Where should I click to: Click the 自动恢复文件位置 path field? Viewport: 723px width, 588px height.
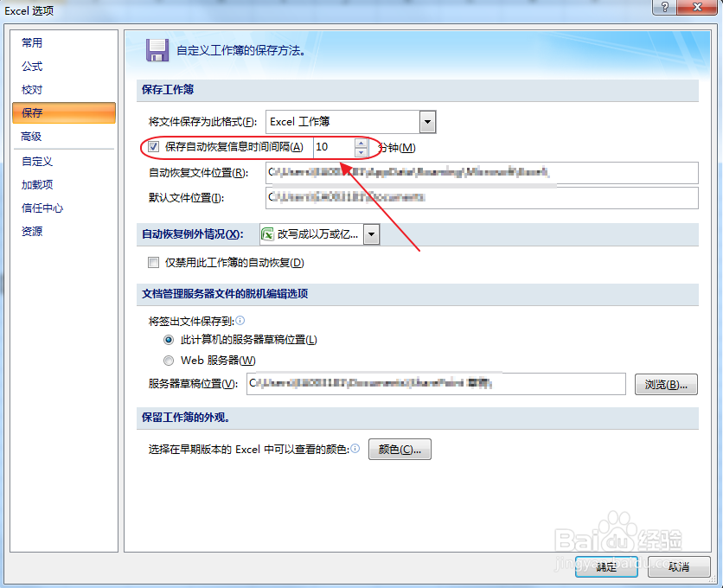(x=482, y=172)
